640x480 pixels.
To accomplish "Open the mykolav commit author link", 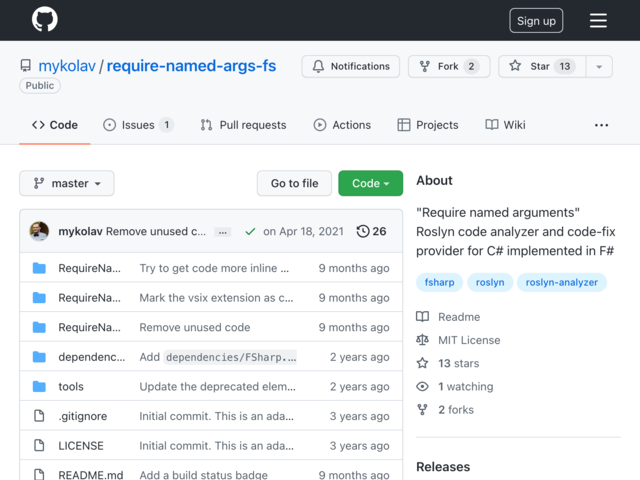I will point(80,231).
